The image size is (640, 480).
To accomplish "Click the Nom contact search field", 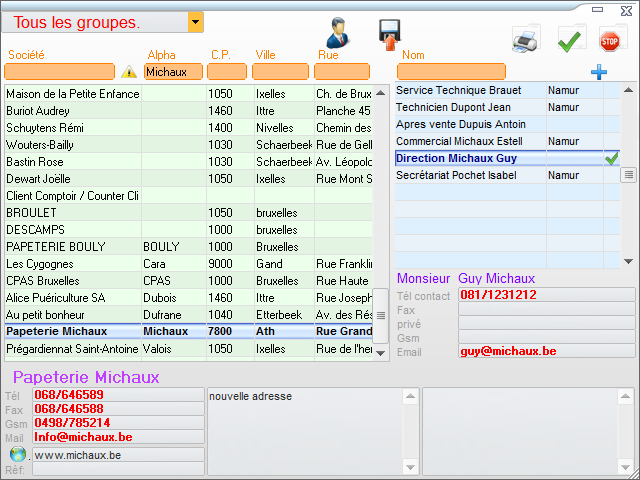I will click(x=451, y=72).
